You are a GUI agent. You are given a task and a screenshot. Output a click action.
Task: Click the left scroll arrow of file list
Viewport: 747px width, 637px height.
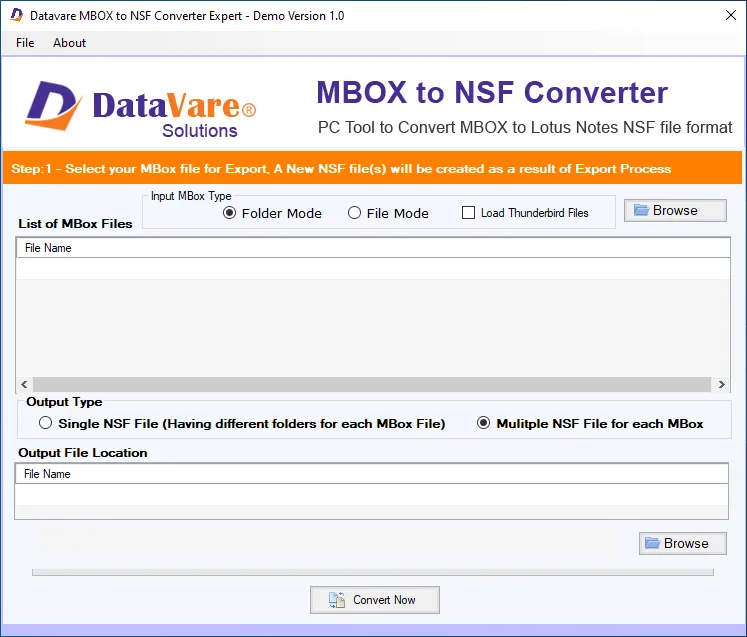click(24, 384)
